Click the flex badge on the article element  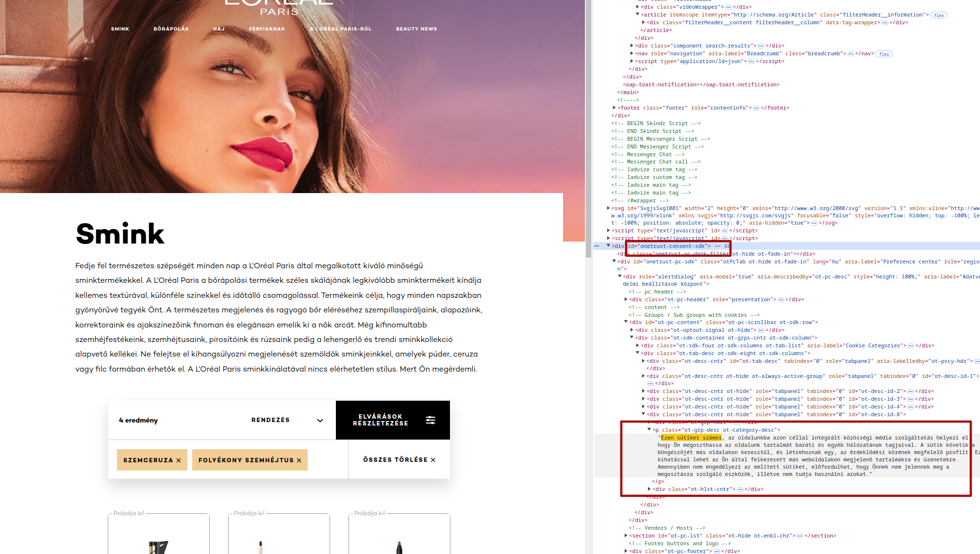939,16
